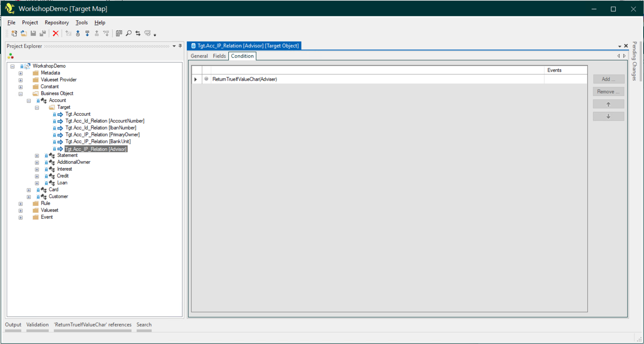Open a project from the repository
Image resolution: width=644 pixels, height=344 pixels.
[24, 33]
